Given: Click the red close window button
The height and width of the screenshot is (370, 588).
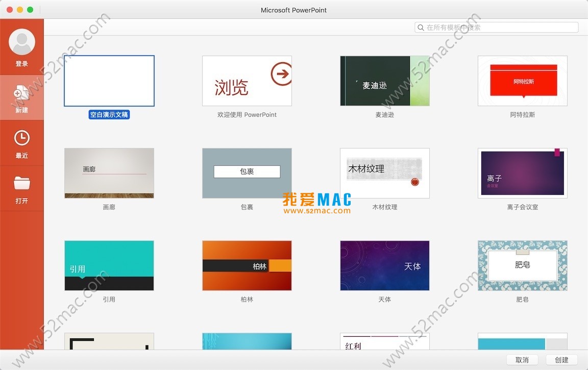Looking at the screenshot, I should [10, 10].
